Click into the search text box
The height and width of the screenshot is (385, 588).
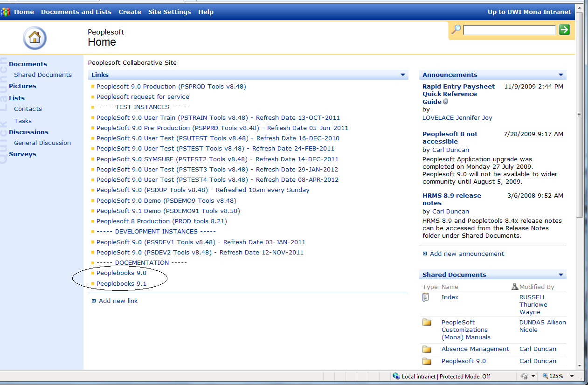[x=510, y=30]
